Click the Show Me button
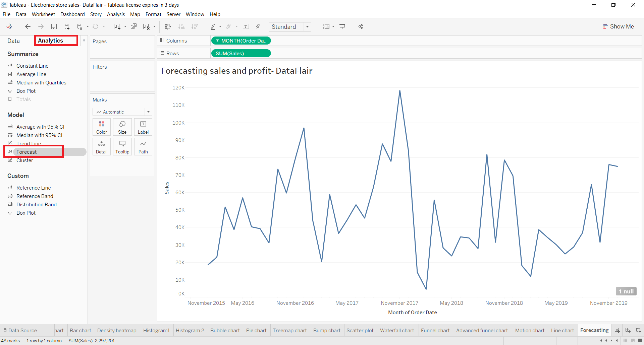 click(619, 26)
